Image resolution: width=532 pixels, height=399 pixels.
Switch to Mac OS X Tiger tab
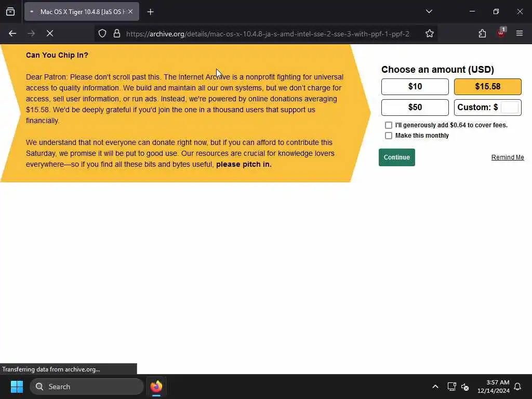click(x=82, y=11)
